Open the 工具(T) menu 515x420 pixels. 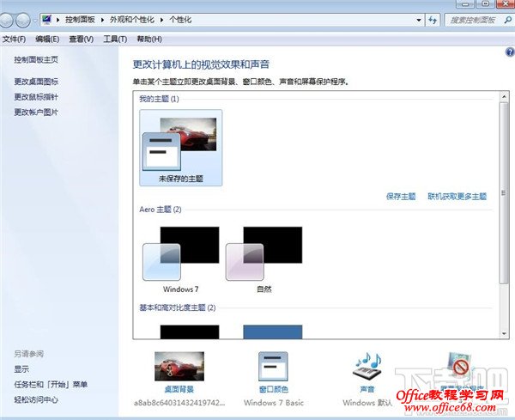pos(115,40)
